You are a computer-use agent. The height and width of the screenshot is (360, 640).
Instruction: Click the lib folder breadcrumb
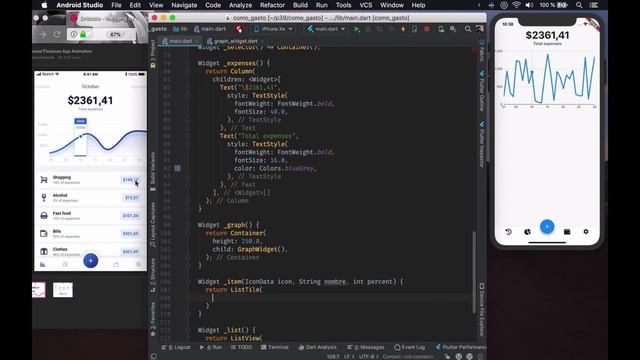click(180, 29)
